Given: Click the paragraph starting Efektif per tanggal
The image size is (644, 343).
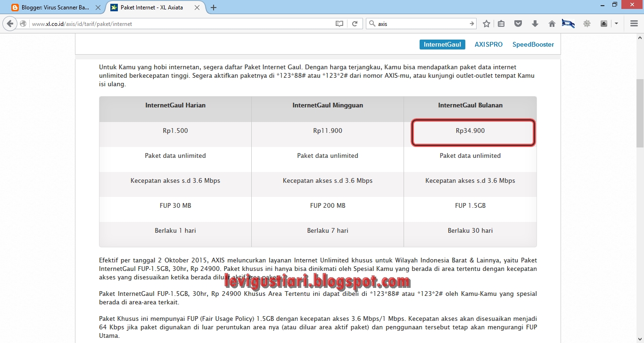Looking at the screenshot, I should coord(318,269).
